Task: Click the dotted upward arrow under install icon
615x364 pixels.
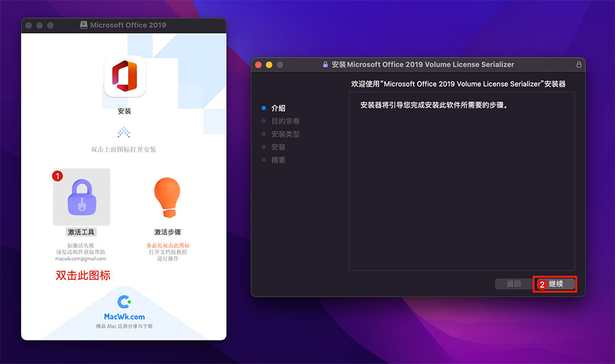Action: click(x=124, y=132)
